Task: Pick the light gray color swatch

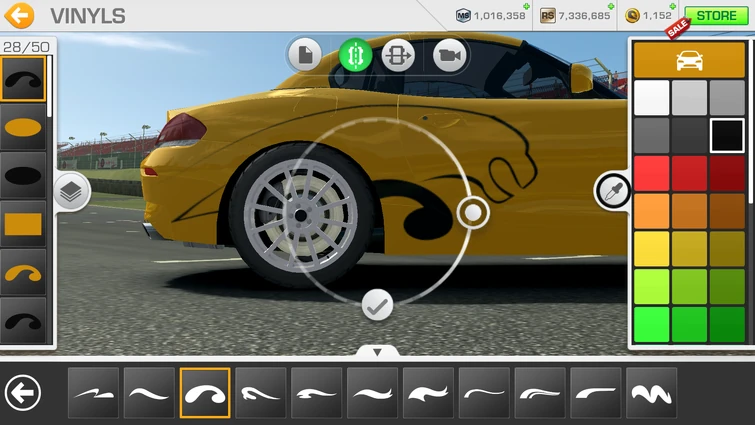Action: click(690, 98)
